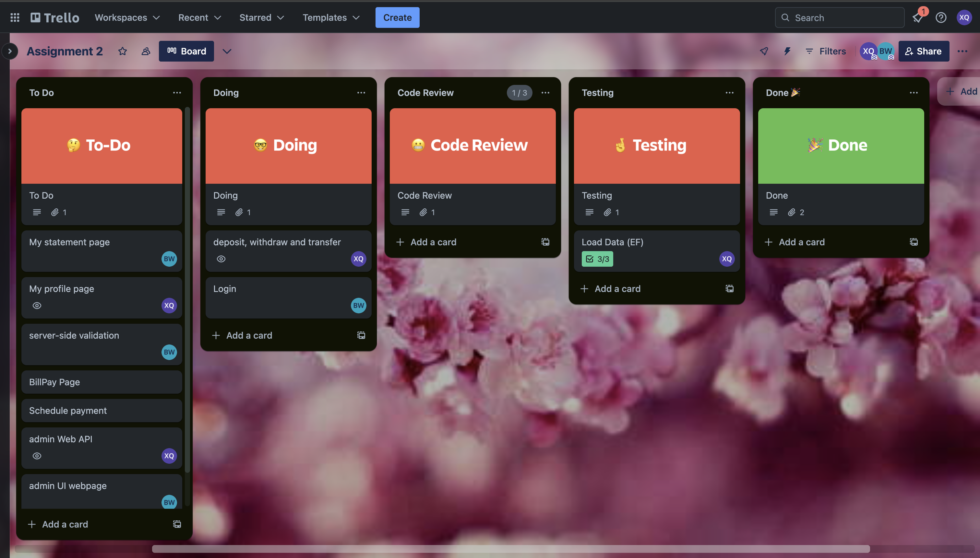
Task: Open the To Do list actions menu
Action: click(177, 92)
